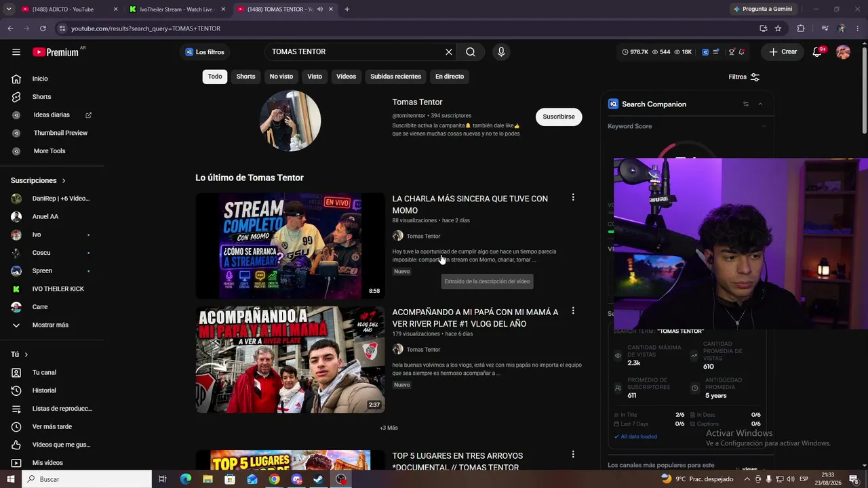Image resolution: width=868 pixels, height=488 pixels.
Task: Open the Crear menu
Action: click(783, 52)
